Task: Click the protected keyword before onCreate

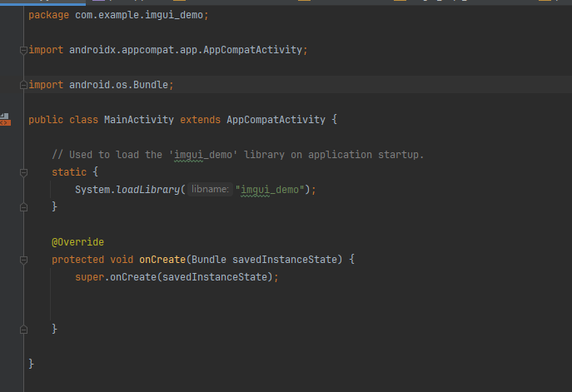Action: [x=77, y=260]
